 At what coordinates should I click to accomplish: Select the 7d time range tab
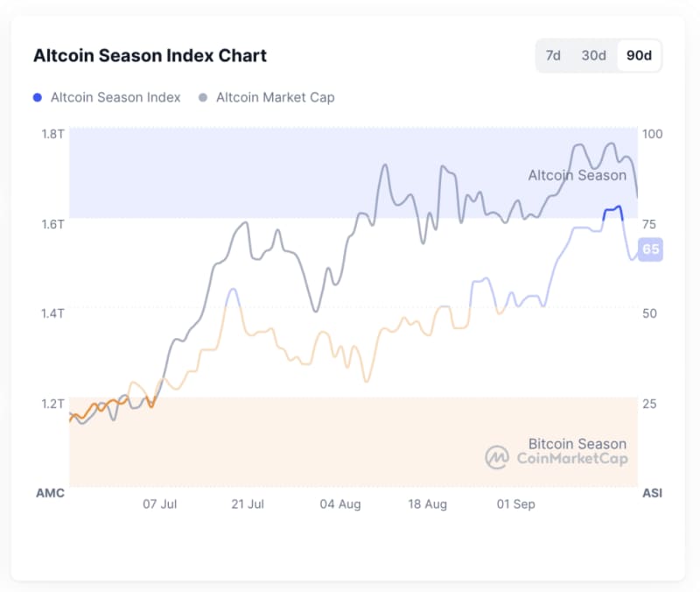pyautogui.click(x=553, y=55)
